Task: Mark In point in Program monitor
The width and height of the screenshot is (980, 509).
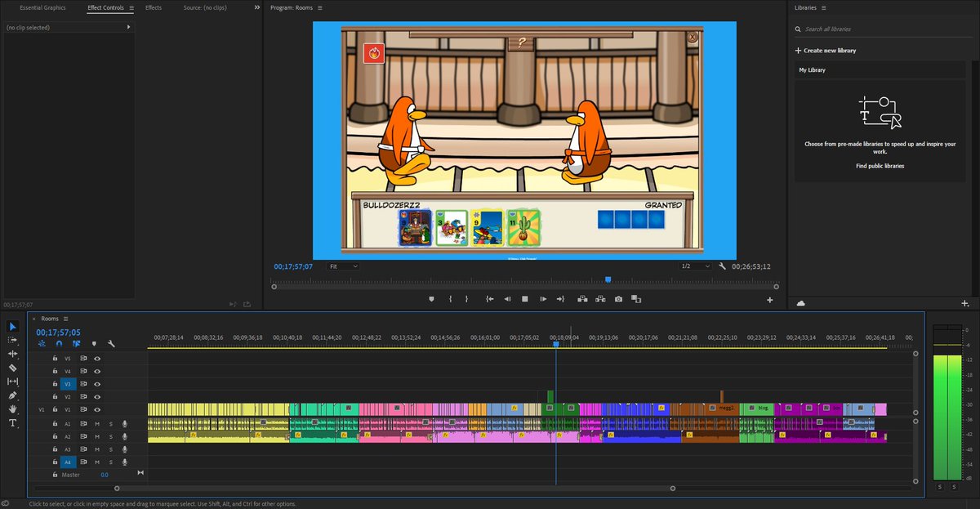Action: click(450, 299)
